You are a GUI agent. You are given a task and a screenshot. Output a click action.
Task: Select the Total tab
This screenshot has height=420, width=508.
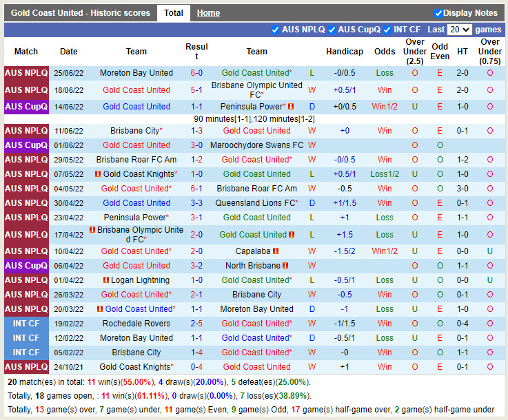[173, 13]
